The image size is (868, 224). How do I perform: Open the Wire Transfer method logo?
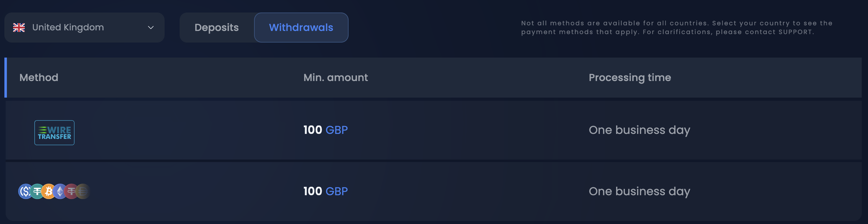tap(54, 132)
